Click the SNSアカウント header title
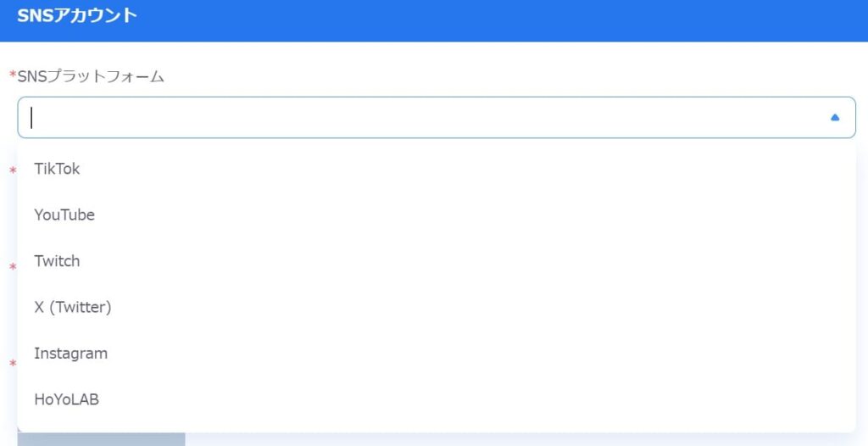 (x=77, y=15)
